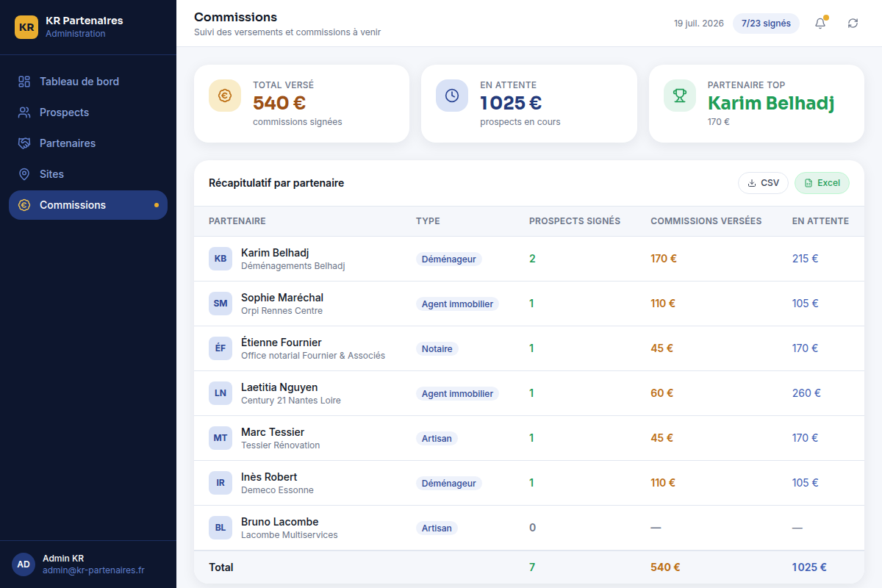Click the Prospects people icon

point(24,112)
